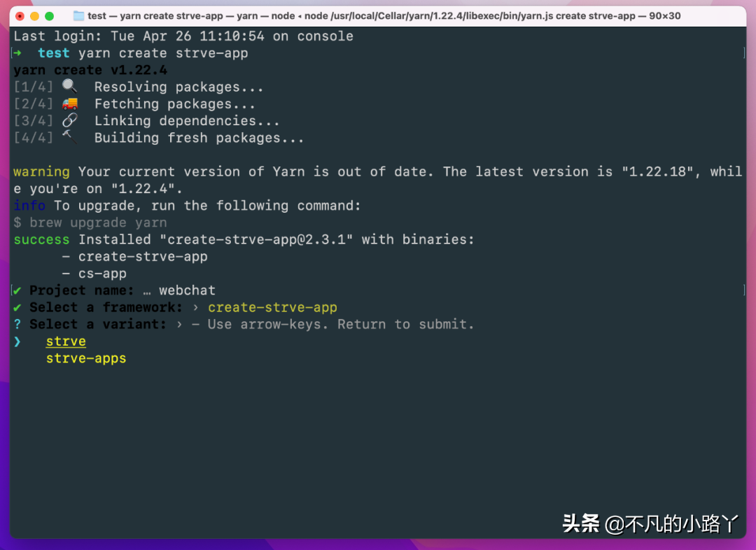Click the green test prompt label
This screenshot has width=756, height=550.
pyautogui.click(x=54, y=52)
